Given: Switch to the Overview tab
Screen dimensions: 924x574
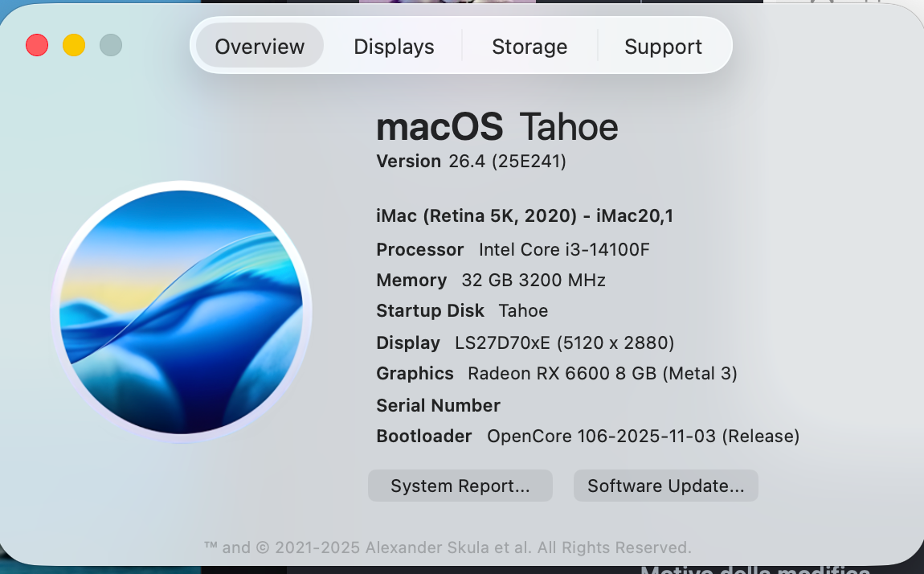Looking at the screenshot, I should click(x=260, y=47).
